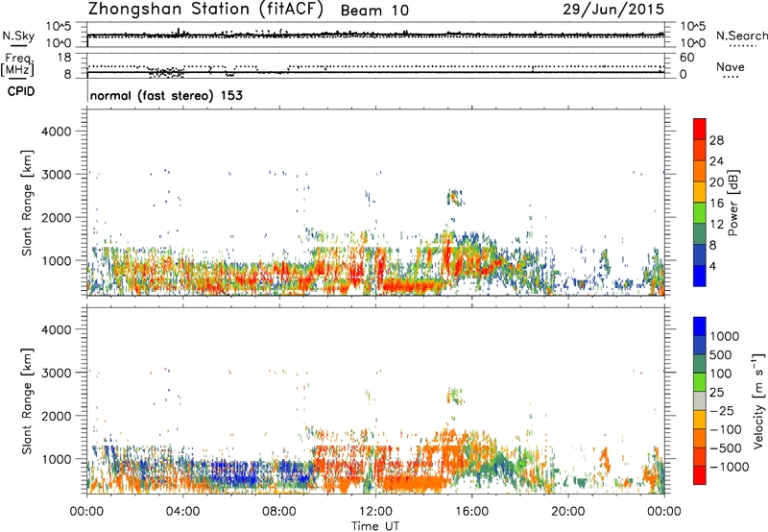Click the '4000' tick on power panel

57,132
